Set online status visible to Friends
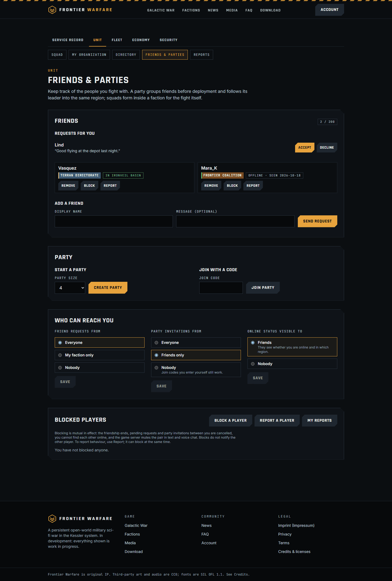This screenshot has width=392, height=581. [x=292, y=347]
